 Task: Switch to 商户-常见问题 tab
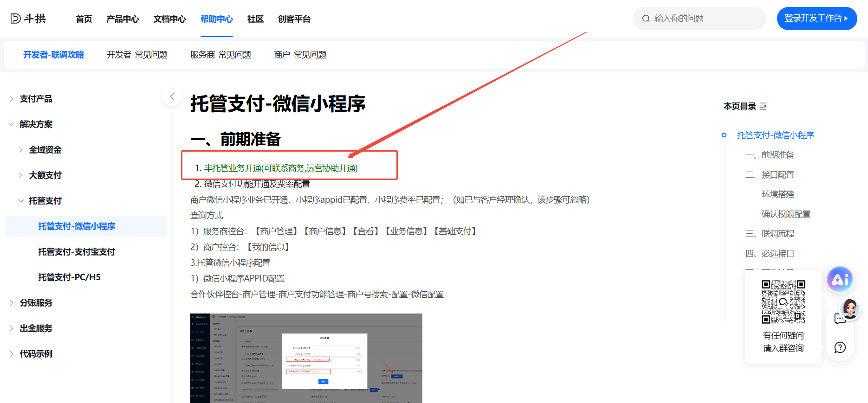[x=300, y=55]
